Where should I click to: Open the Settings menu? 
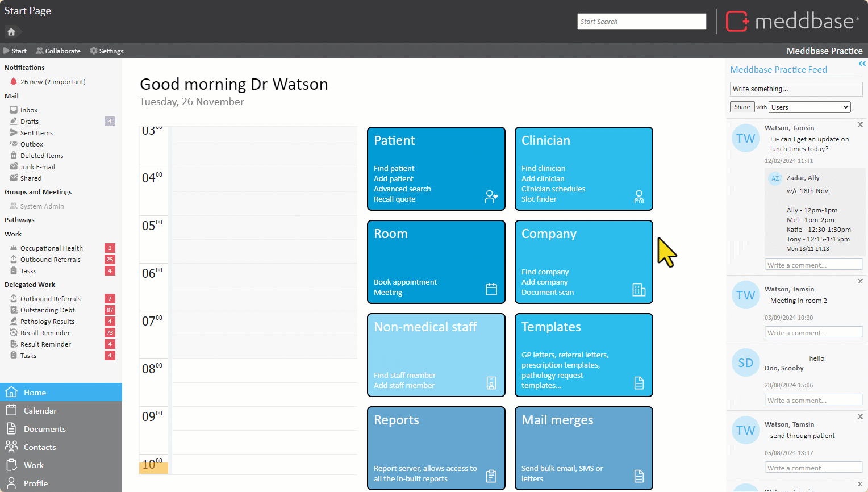click(107, 51)
